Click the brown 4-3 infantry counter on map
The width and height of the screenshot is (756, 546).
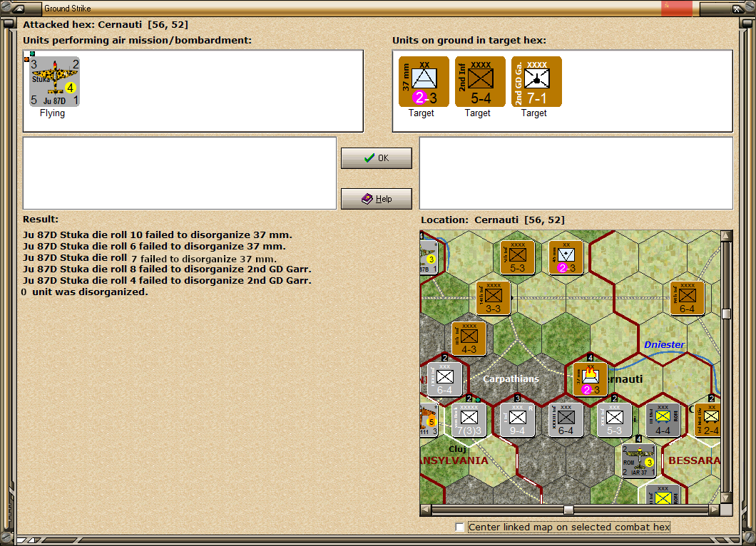(469, 339)
